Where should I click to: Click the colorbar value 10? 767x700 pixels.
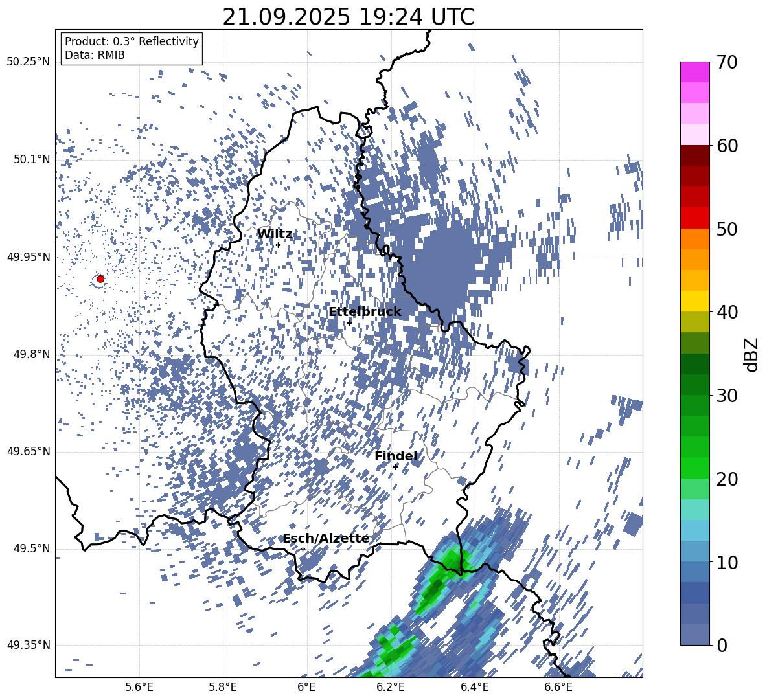pos(727,562)
